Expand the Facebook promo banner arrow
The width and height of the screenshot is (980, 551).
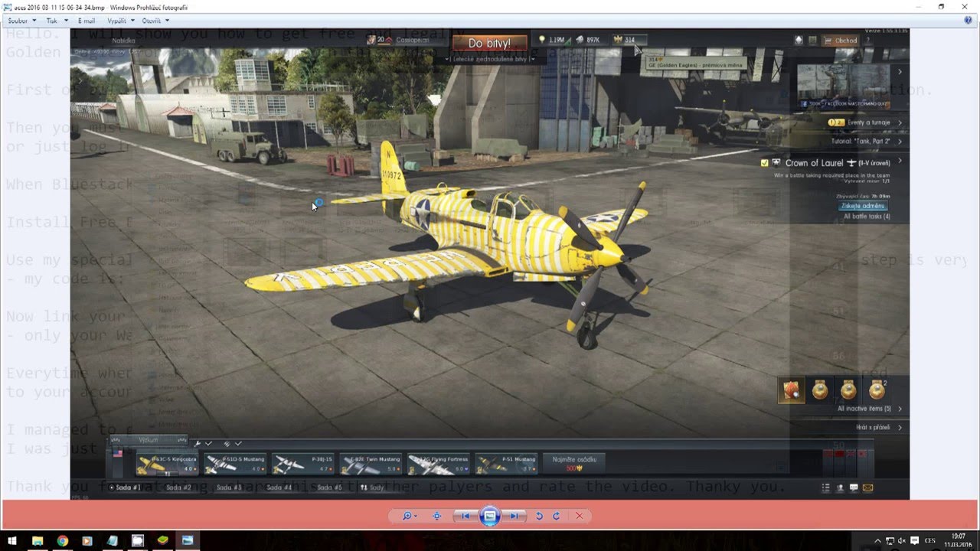[x=900, y=72]
